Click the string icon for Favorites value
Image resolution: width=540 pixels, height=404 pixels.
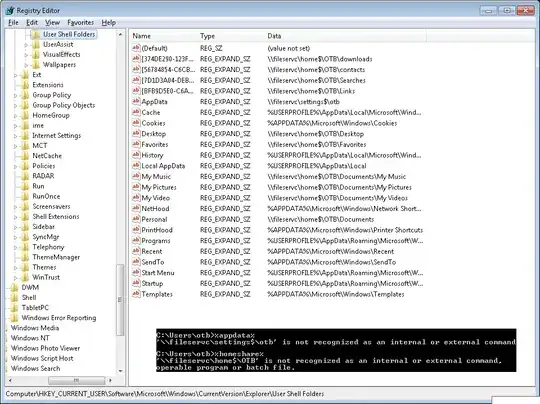(136, 144)
